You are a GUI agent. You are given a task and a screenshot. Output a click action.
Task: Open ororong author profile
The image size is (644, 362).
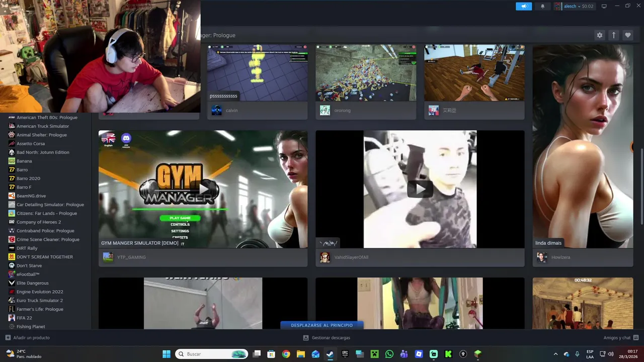(x=342, y=111)
